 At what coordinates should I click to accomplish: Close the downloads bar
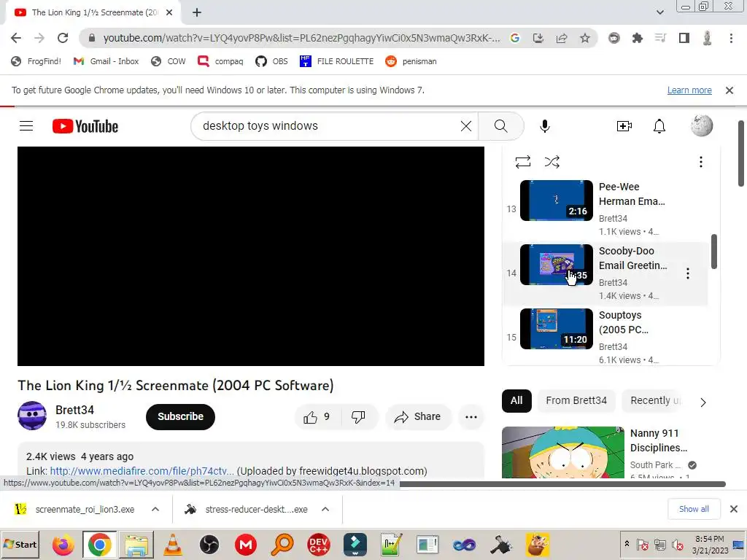click(x=734, y=509)
